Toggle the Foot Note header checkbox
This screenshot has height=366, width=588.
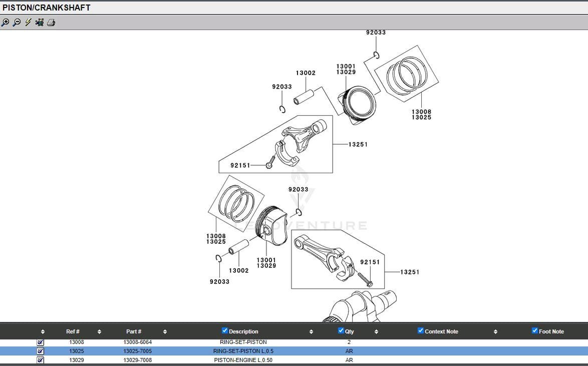click(x=534, y=330)
